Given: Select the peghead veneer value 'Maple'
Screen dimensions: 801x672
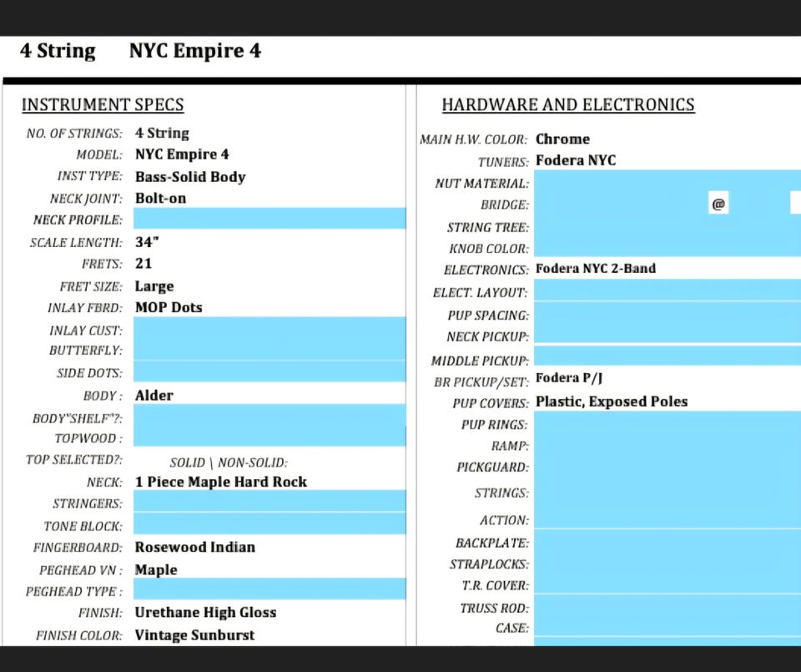Looking at the screenshot, I should pos(156,570).
